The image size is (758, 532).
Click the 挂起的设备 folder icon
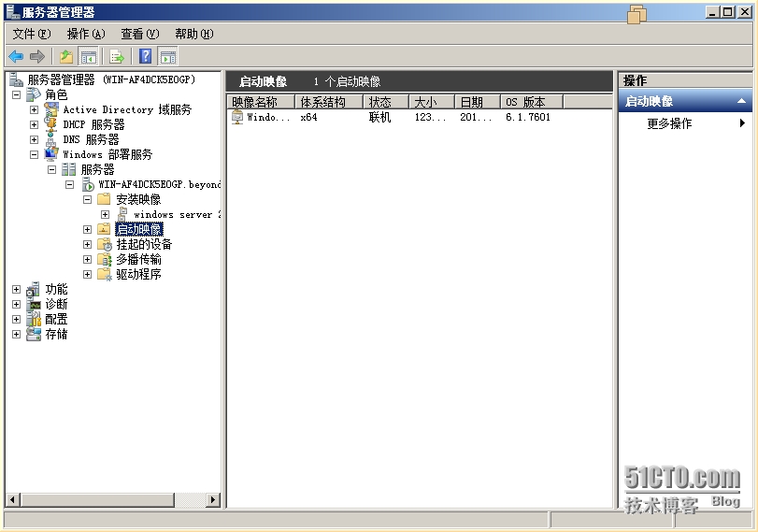click(x=105, y=244)
